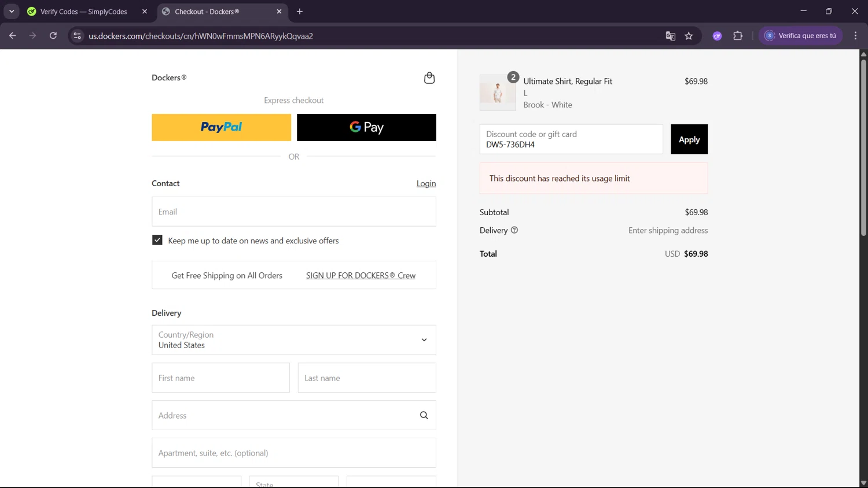The width and height of the screenshot is (868, 488).
Task: Click 'Get Free Shipping on All Orders' text
Action: pyautogui.click(x=227, y=275)
